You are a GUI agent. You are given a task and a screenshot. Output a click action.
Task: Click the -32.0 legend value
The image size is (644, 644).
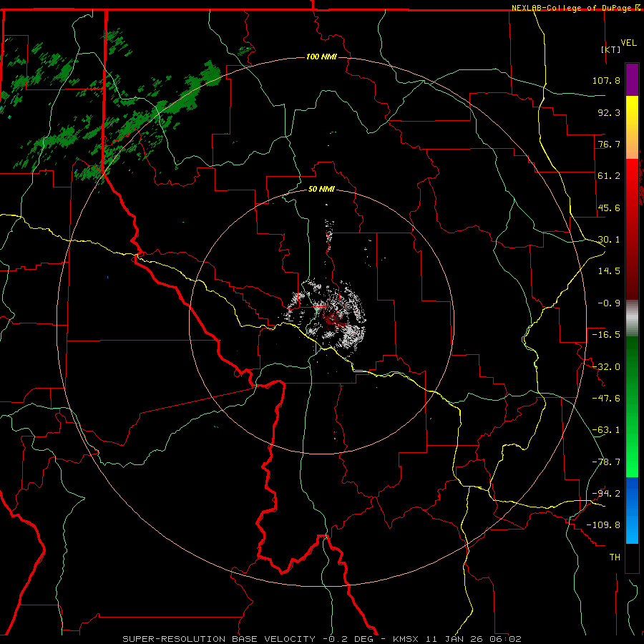pos(606,367)
